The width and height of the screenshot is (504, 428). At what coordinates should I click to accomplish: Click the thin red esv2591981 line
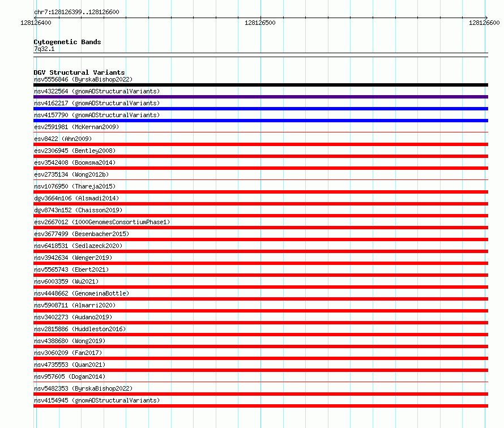click(x=260, y=132)
